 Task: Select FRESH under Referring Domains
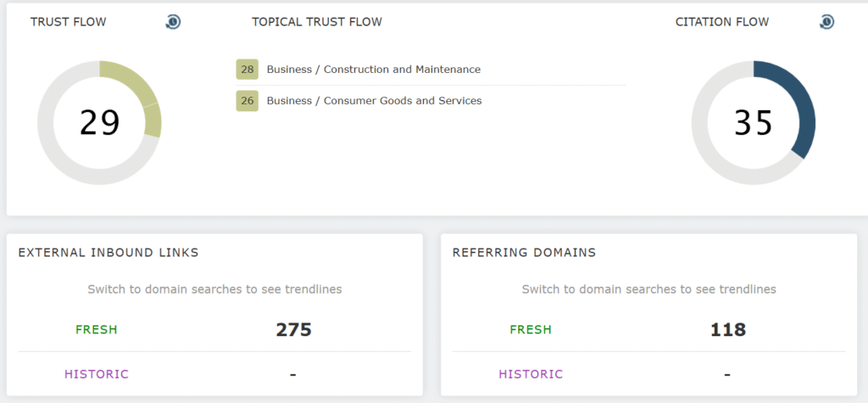[x=531, y=330]
